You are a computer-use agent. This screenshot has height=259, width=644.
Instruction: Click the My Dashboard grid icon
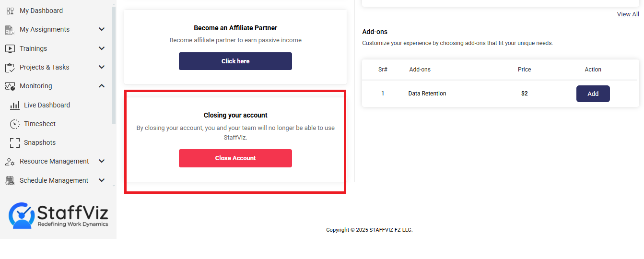(10, 11)
